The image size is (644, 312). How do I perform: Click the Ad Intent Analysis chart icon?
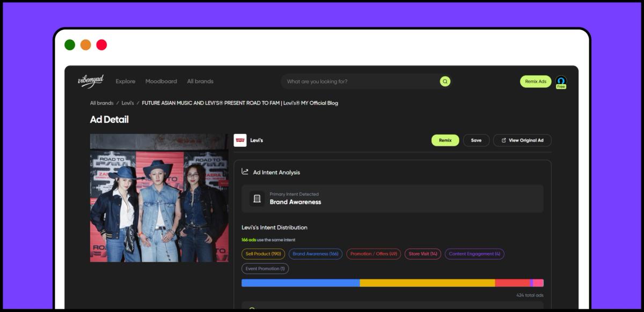[245, 172]
